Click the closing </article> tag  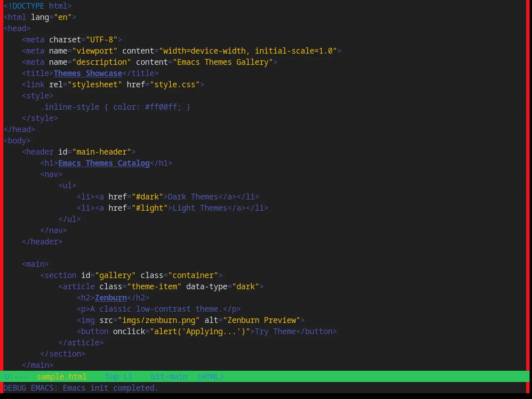pyautogui.click(x=81, y=342)
